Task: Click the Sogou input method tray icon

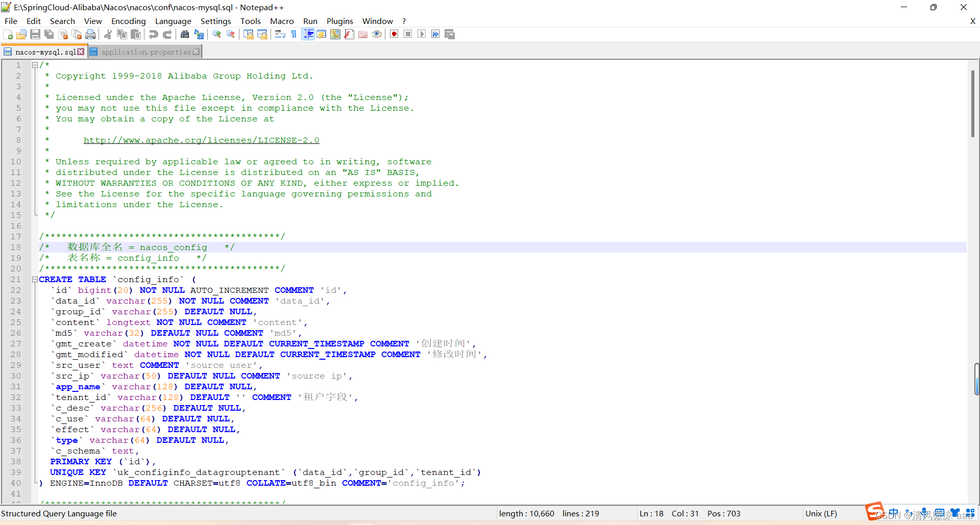Action: (x=874, y=511)
